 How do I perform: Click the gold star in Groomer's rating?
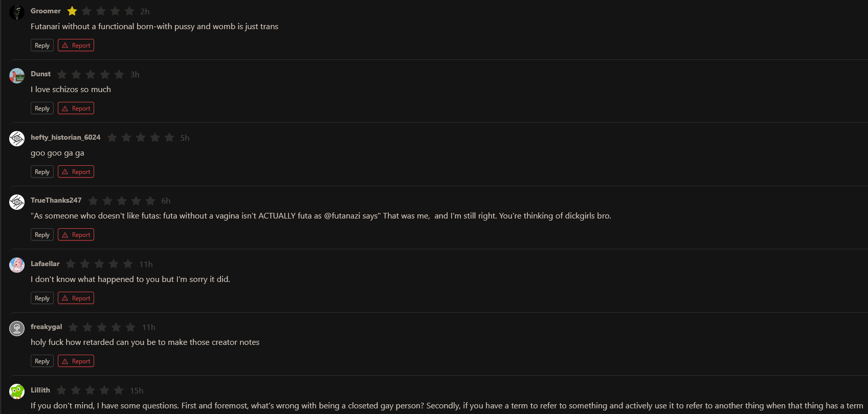[72, 11]
